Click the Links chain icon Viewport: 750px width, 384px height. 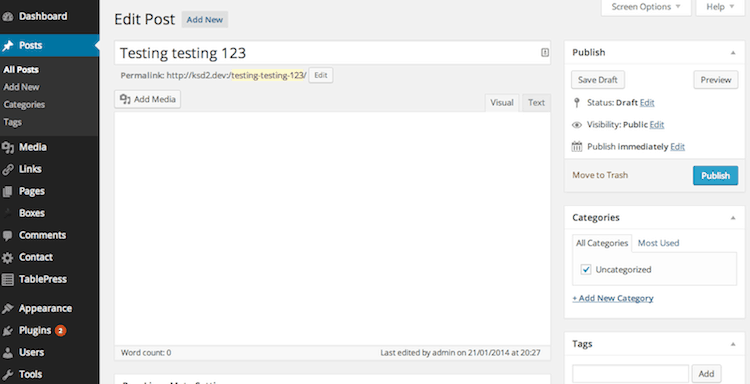click(x=7, y=170)
